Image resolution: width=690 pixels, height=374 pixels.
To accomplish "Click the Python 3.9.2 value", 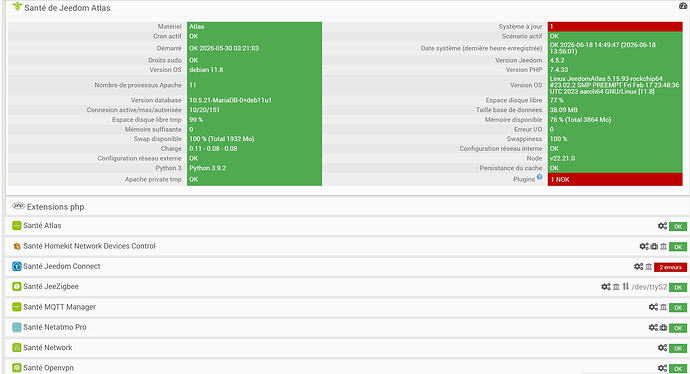I will [208, 168].
